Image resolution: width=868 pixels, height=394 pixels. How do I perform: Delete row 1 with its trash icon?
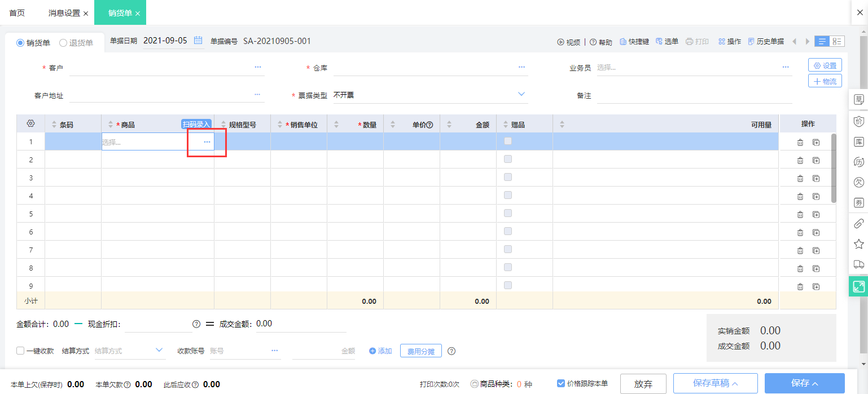[800, 143]
